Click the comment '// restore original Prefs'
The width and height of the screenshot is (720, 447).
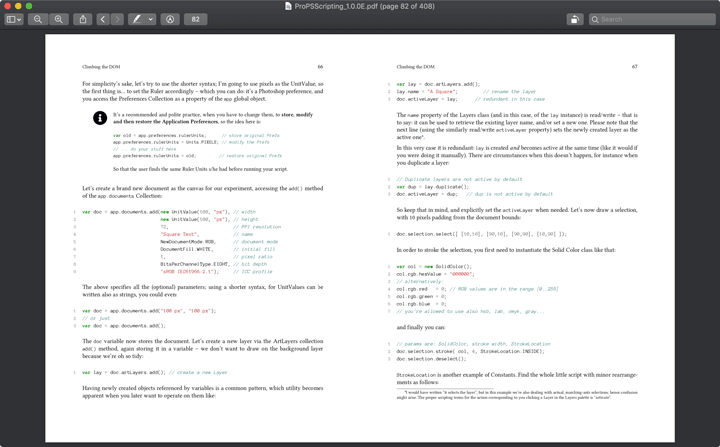pos(250,156)
